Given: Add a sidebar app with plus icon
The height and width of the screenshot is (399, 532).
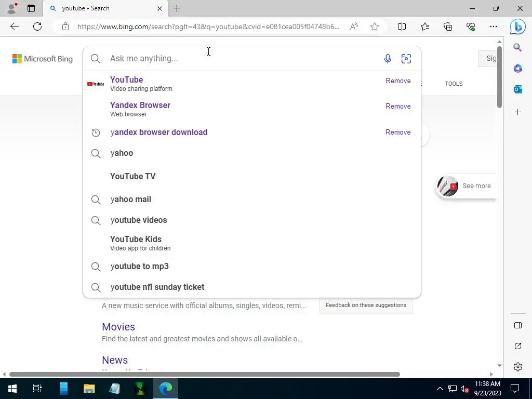Looking at the screenshot, I should [517, 112].
